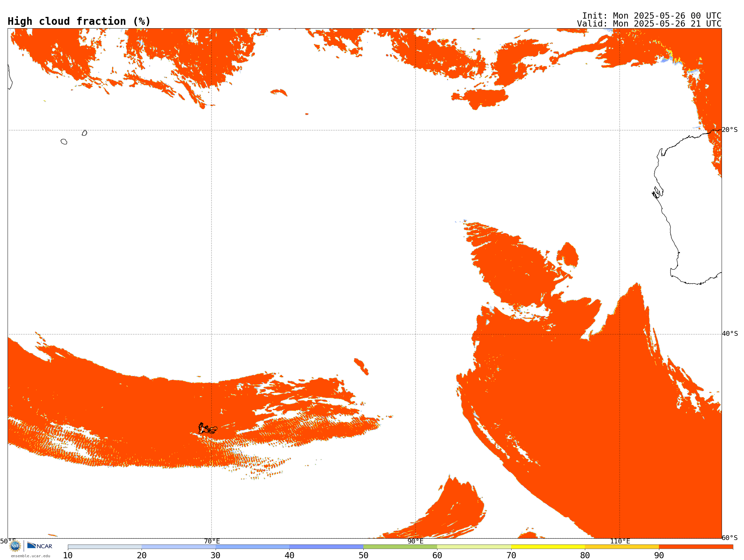Viewport: 744px width, 560px height.
Task: Pick the medium blue 30-40 colorbar segment
Action: coord(252,547)
